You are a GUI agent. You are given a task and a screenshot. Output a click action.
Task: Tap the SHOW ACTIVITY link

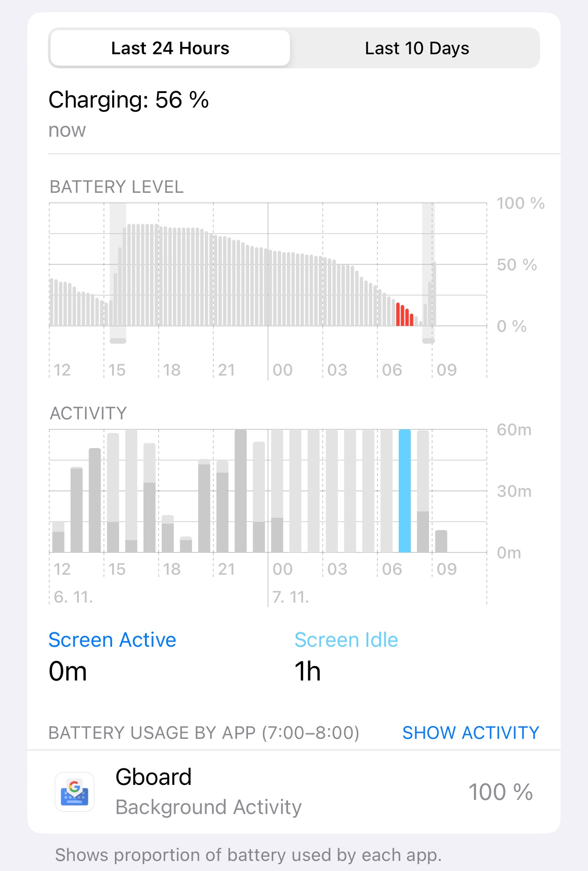(470, 732)
